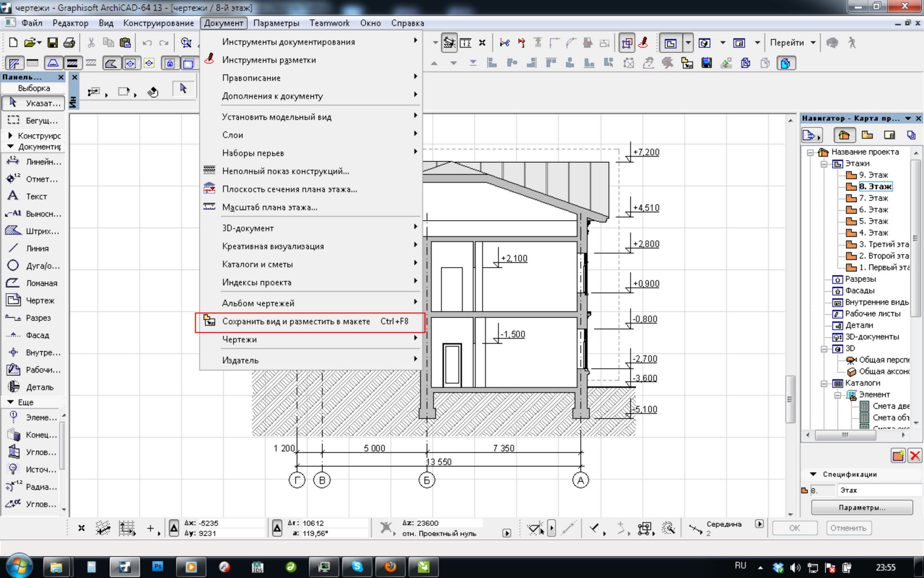Viewport: 924px width, 578px height.
Task: Click the volume speaker icon in the tray
Action: coord(795,568)
